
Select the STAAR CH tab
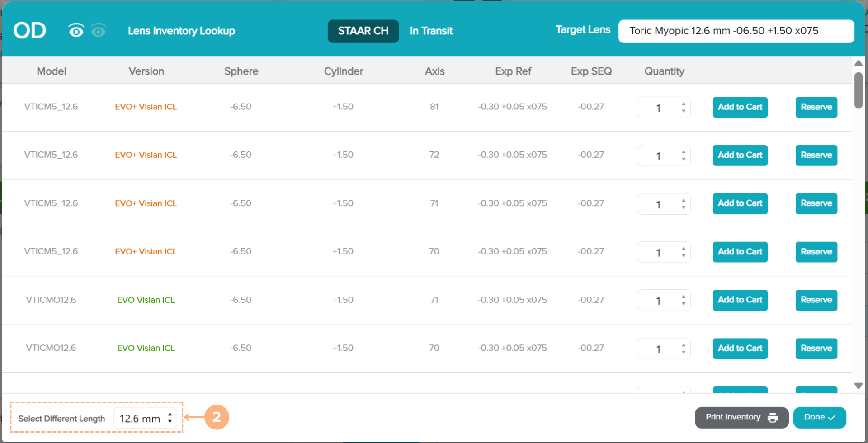pyautogui.click(x=363, y=31)
